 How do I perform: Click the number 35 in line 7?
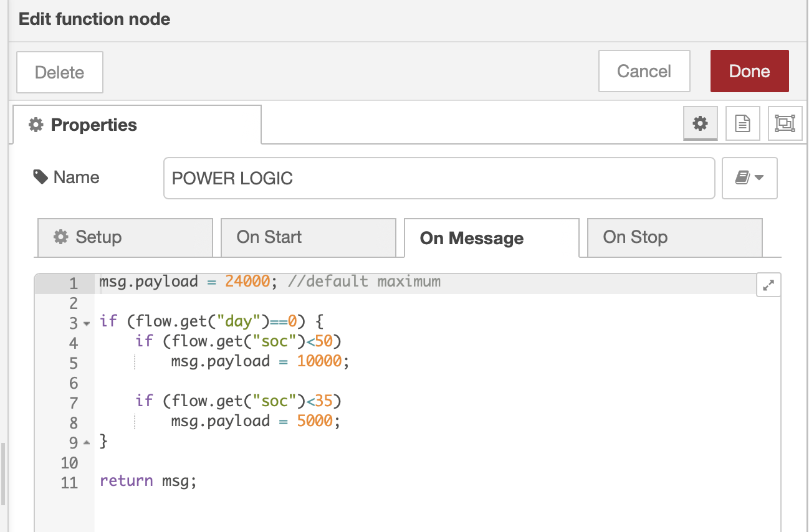pyautogui.click(x=324, y=401)
